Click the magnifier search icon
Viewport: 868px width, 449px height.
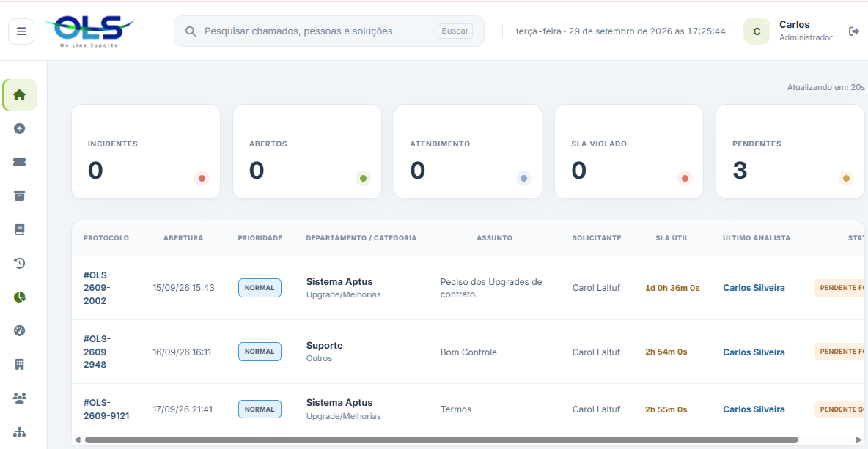191,31
